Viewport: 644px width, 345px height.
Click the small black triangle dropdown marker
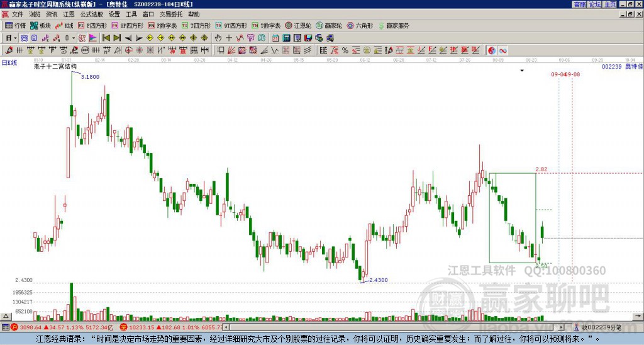(x=522, y=71)
